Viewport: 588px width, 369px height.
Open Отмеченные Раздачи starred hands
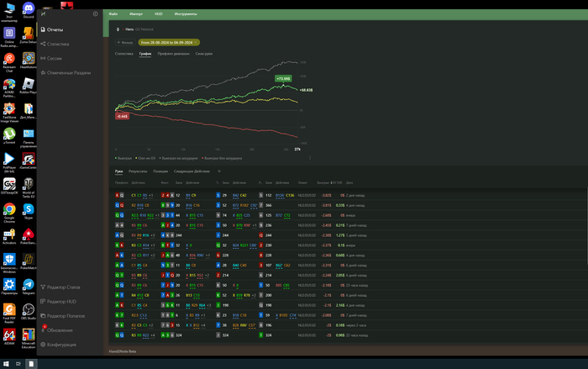pos(66,72)
